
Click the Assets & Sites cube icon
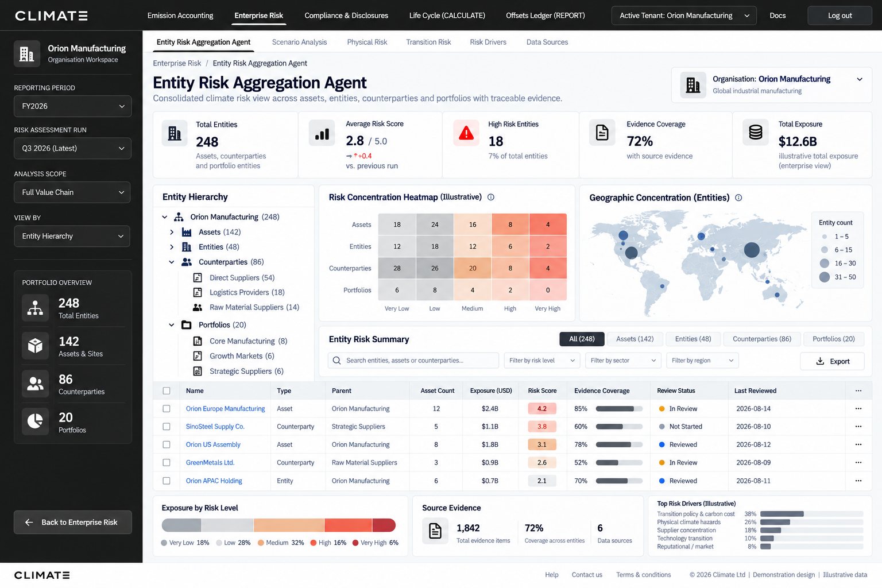(x=35, y=346)
